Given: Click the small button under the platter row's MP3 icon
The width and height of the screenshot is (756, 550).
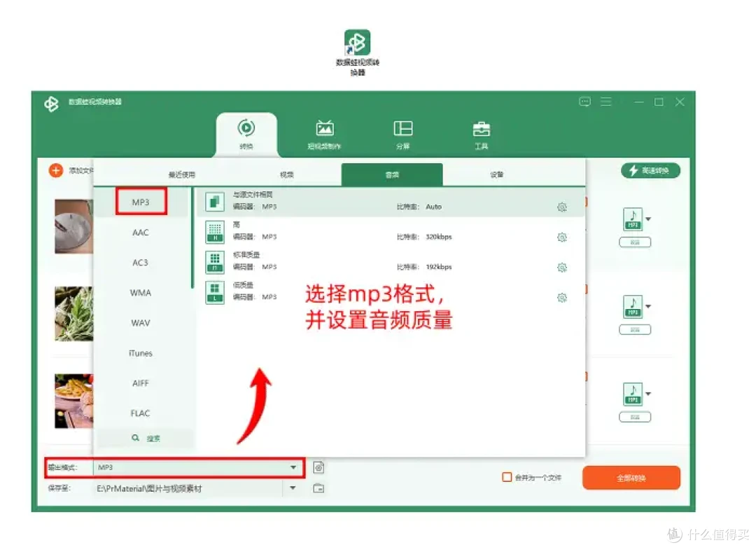Looking at the screenshot, I should [634, 417].
